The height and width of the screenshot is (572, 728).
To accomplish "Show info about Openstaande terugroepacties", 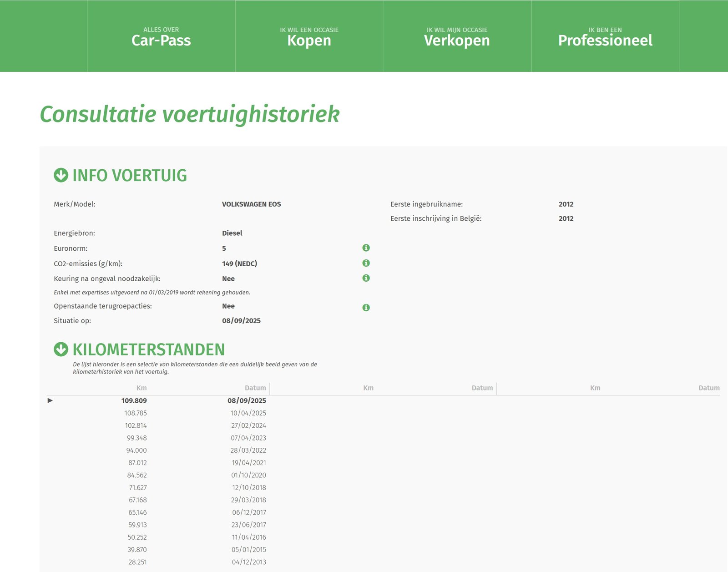I will (366, 308).
